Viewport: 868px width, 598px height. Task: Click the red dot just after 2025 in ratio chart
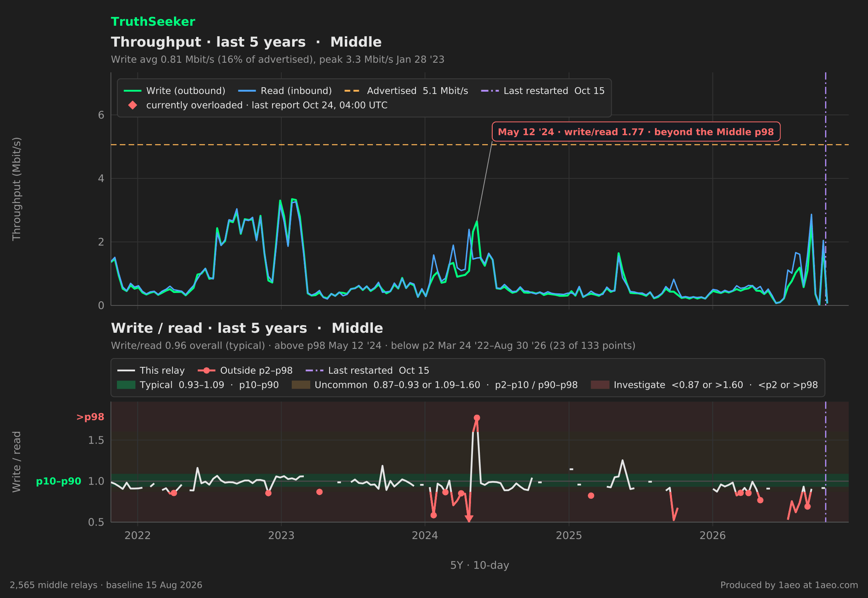coord(591,496)
